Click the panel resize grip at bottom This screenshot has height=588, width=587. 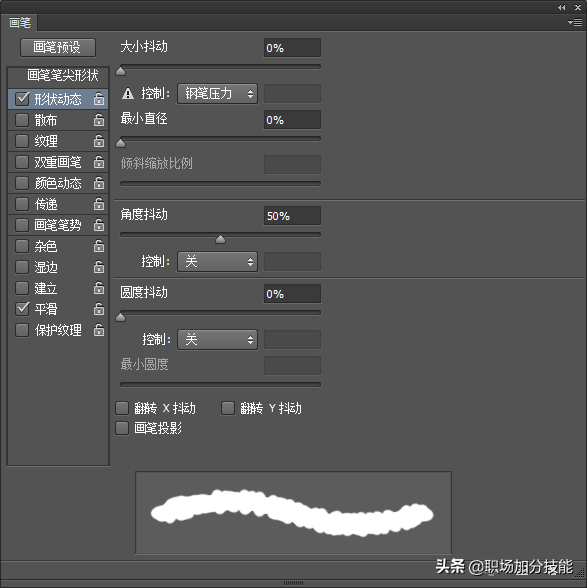(293, 583)
